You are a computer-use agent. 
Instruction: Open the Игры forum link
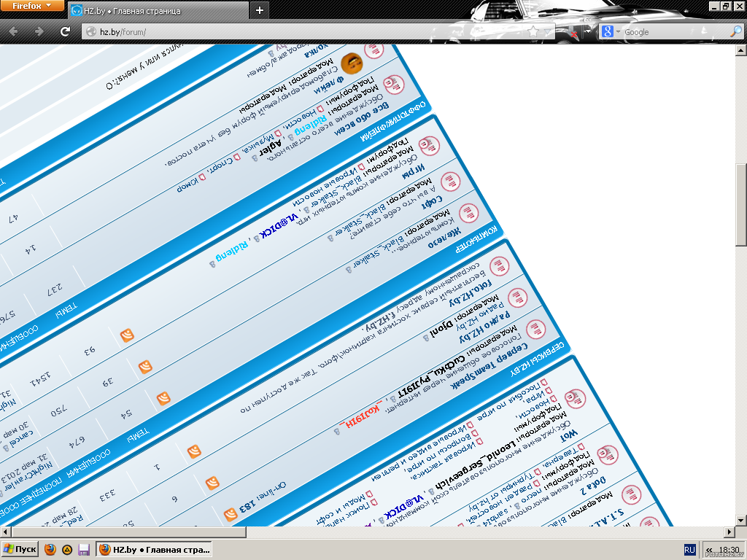pos(413,172)
